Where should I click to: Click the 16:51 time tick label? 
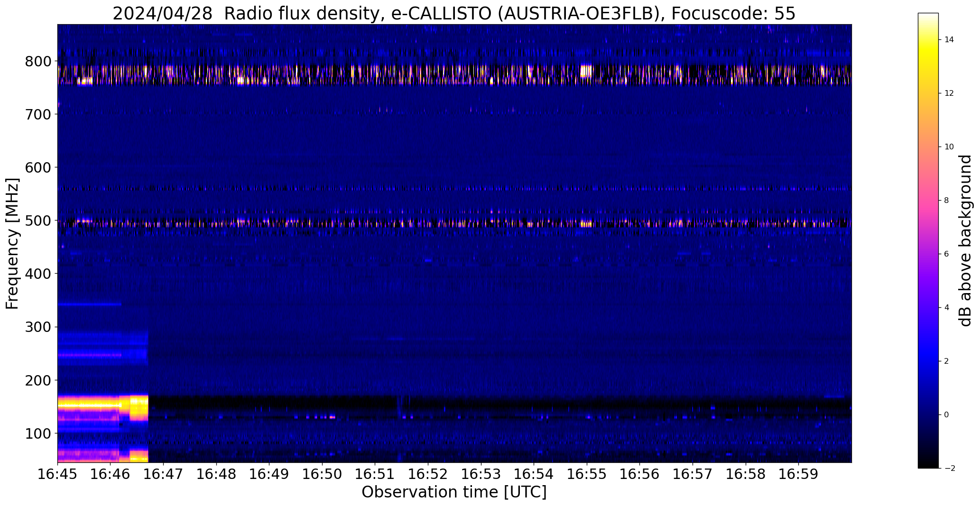[x=375, y=474]
